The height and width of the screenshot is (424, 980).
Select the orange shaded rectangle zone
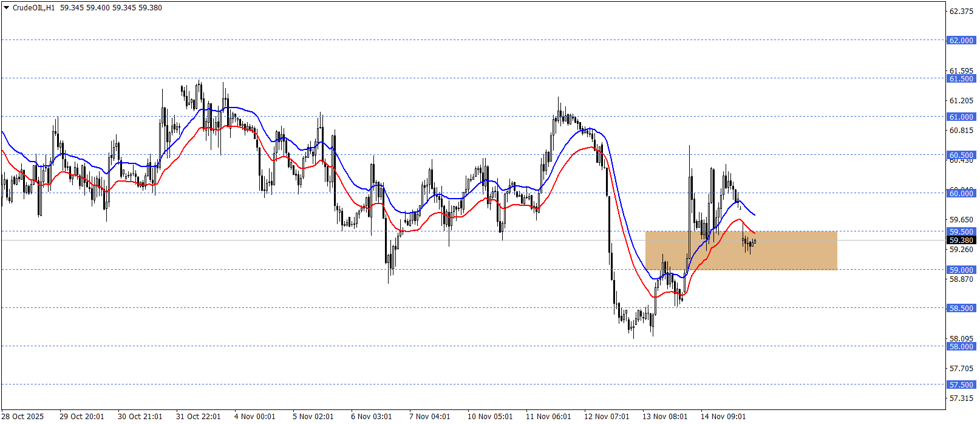click(x=789, y=250)
